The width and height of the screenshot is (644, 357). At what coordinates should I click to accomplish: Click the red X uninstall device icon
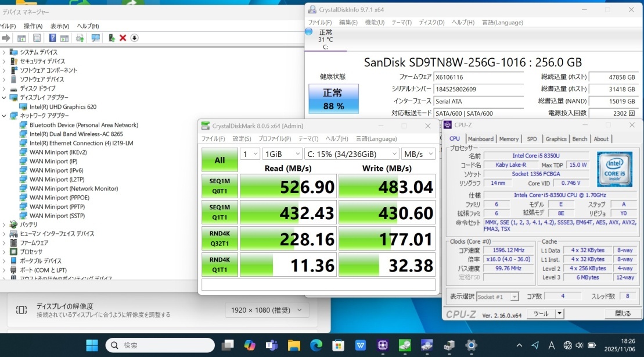[x=123, y=38]
